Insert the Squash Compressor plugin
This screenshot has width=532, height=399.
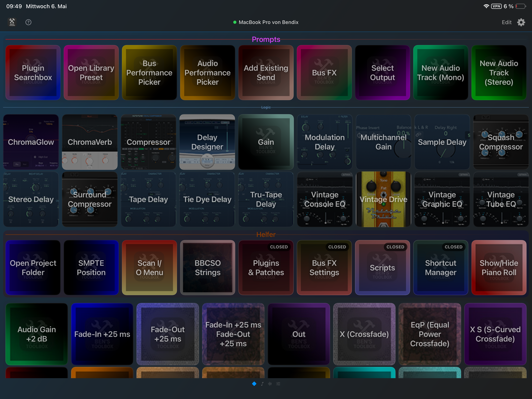coord(501,142)
